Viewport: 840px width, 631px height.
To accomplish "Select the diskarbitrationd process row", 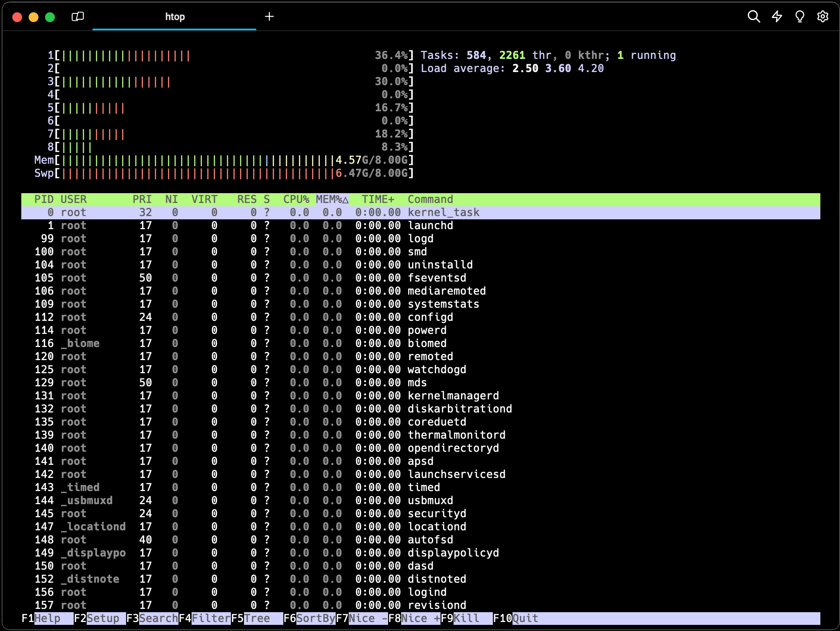I will click(421, 409).
